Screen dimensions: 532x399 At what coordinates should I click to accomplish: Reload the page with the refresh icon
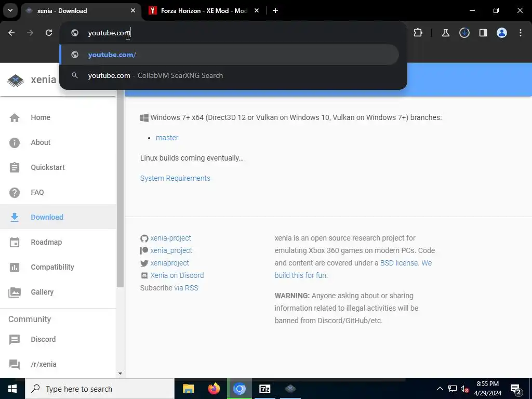49,33
